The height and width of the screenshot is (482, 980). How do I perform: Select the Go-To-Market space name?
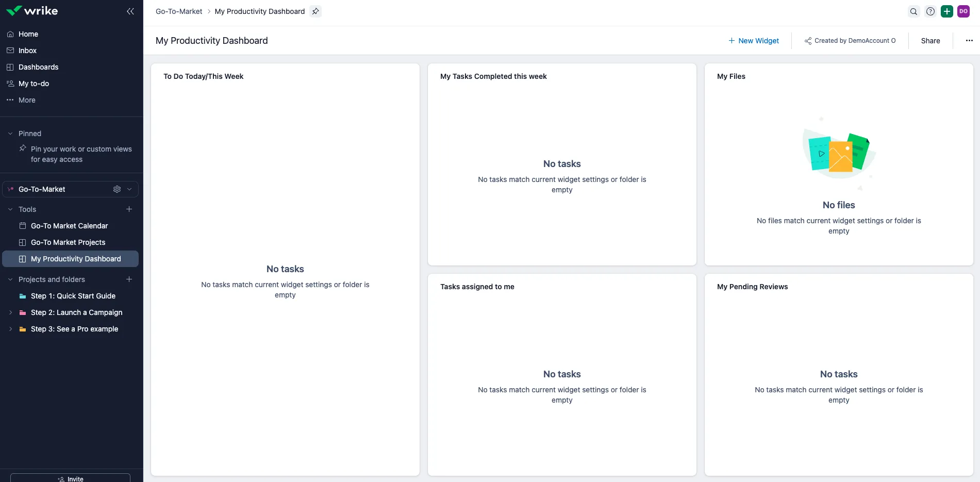[x=42, y=189]
